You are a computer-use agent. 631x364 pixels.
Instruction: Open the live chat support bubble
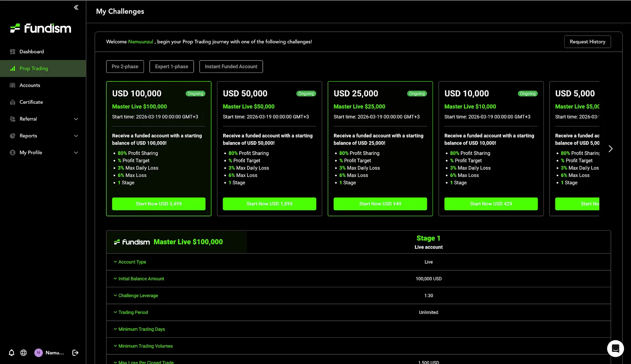point(615,349)
